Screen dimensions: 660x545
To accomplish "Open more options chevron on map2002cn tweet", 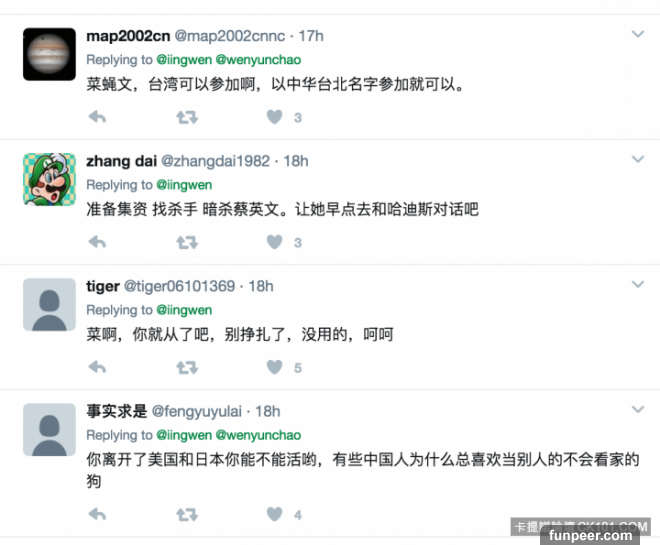I will tap(638, 34).
